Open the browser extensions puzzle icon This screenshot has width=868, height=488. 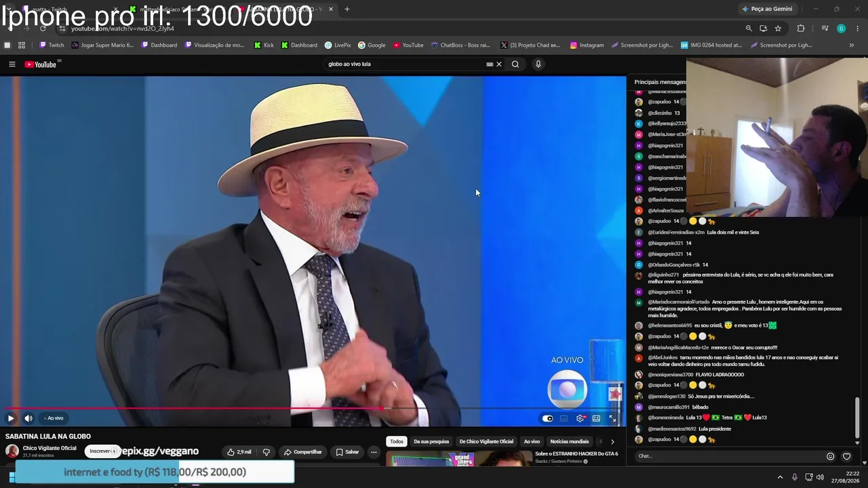[801, 28]
